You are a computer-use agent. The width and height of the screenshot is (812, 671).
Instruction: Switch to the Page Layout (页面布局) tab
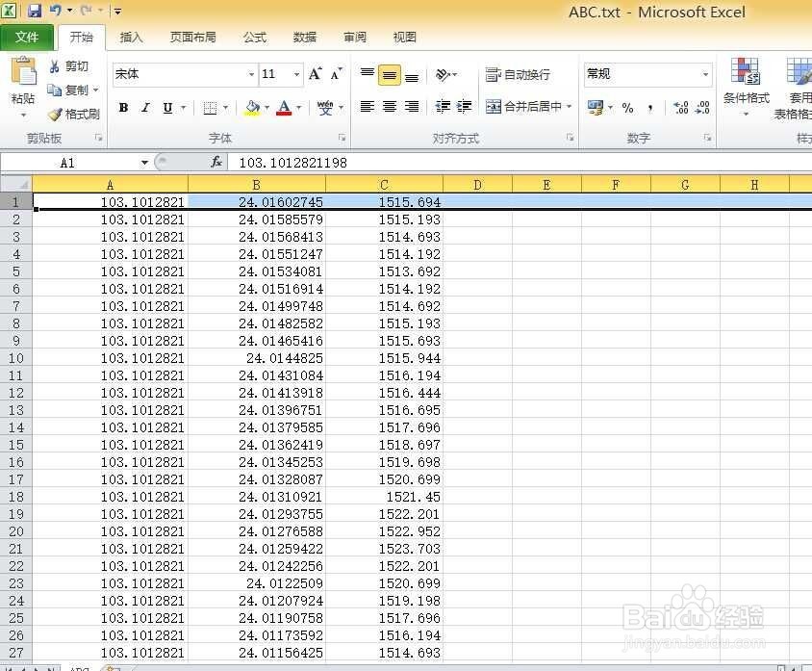(193, 38)
